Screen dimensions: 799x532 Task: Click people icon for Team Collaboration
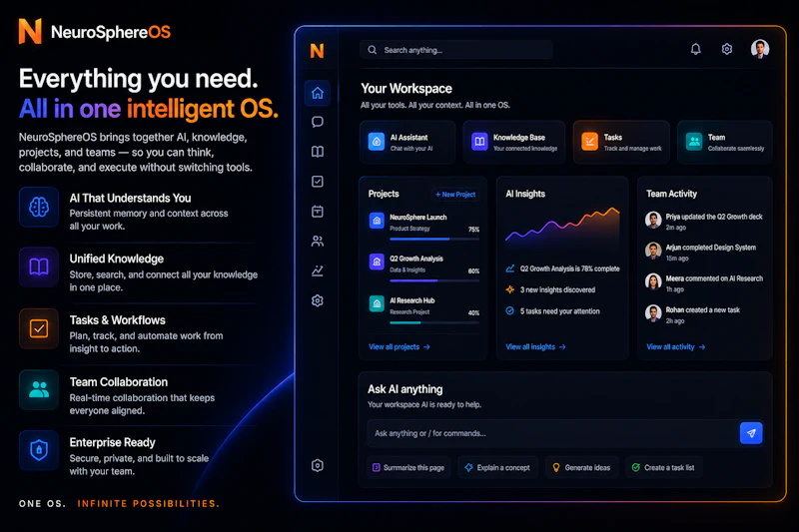39,390
